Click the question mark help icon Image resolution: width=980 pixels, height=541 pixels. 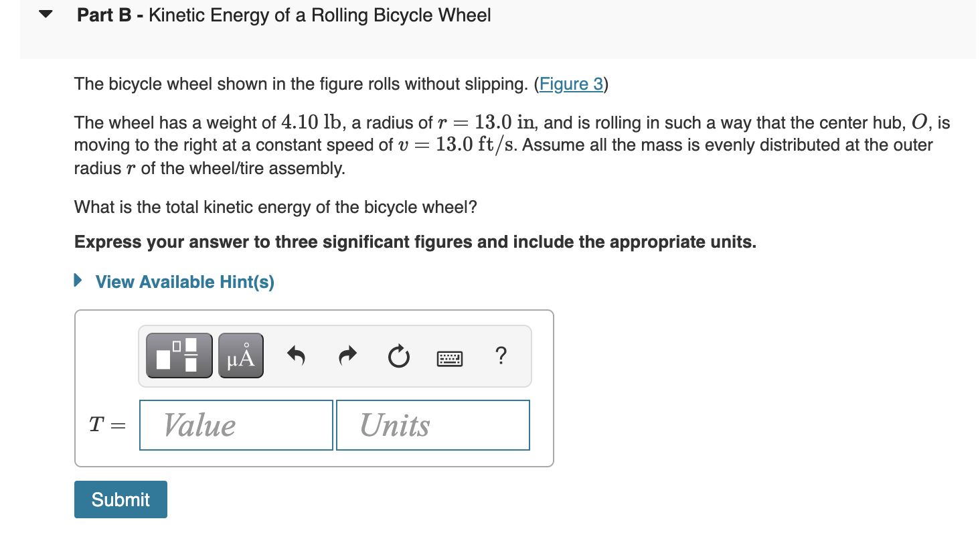(501, 357)
